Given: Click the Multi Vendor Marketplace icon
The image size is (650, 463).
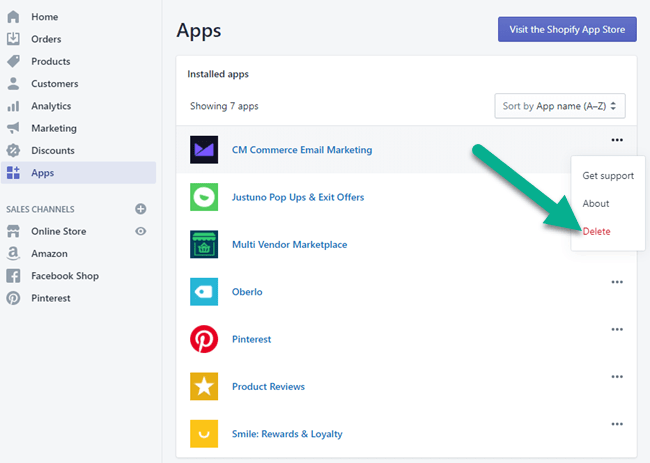Looking at the screenshot, I should tap(204, 244).
